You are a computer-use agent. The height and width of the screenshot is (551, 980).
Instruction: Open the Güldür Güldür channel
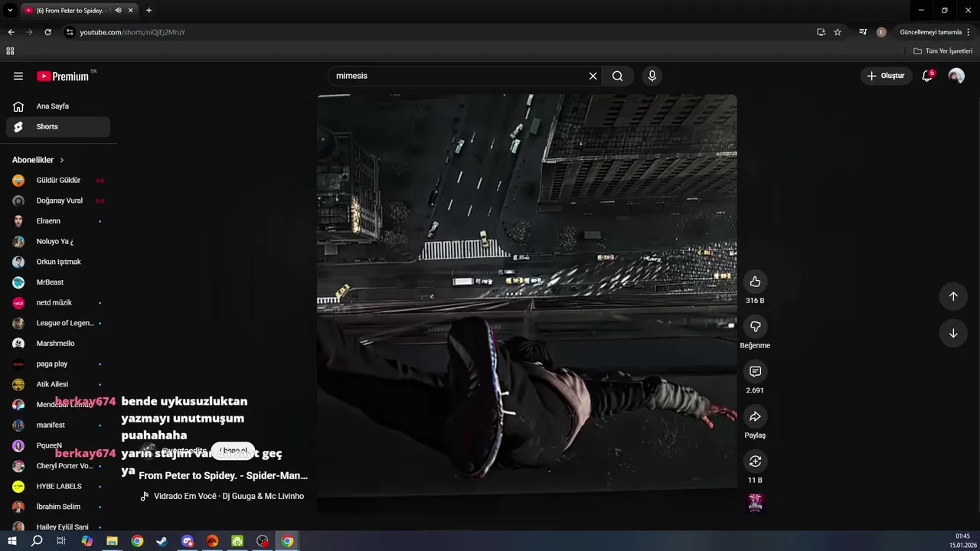58,181
